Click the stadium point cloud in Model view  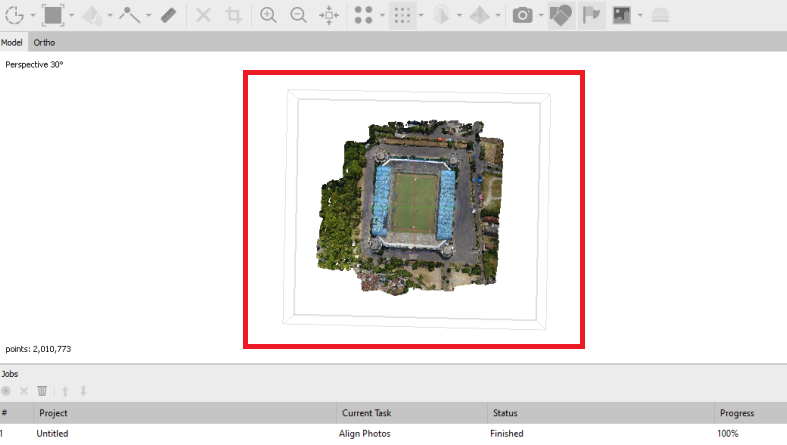tap(411, 207)
